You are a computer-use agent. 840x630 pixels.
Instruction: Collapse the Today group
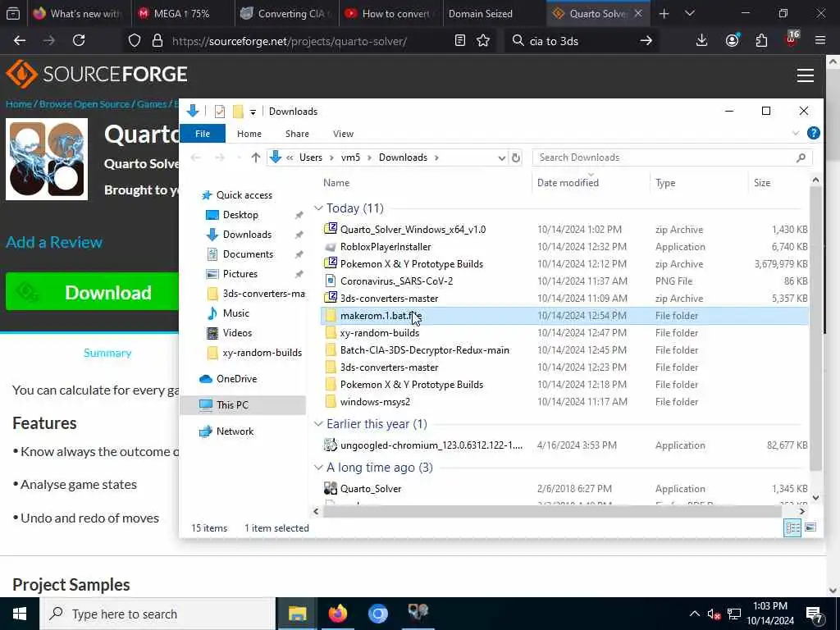coord(318,208)
